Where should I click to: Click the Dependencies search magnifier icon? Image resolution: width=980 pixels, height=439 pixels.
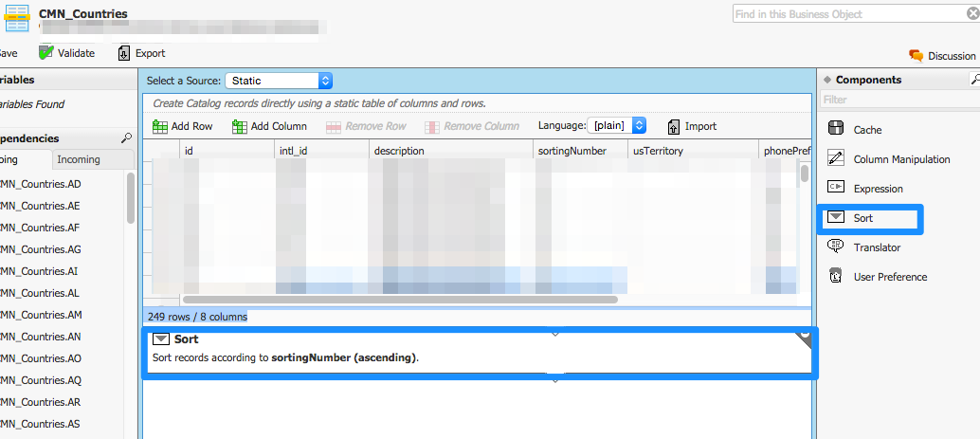click(x=126, y=138)
